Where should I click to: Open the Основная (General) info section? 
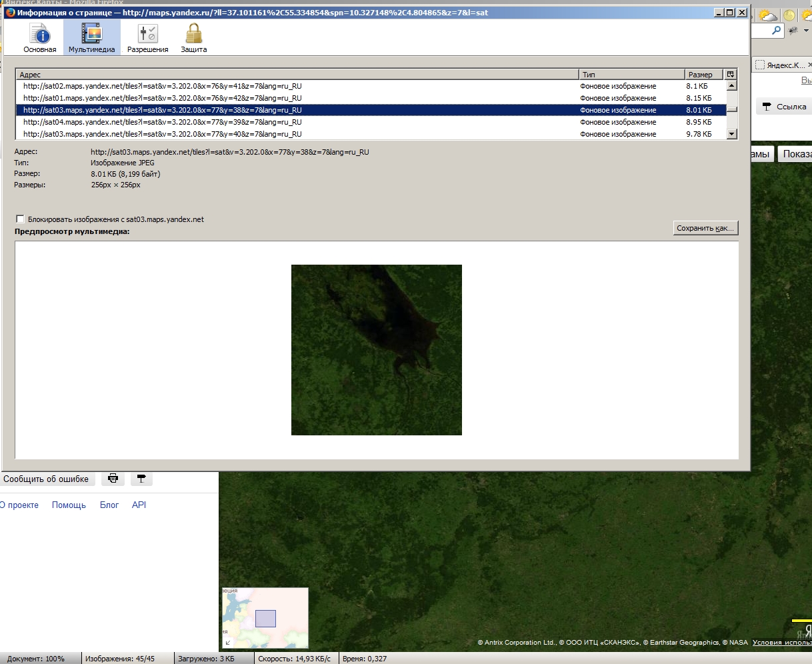pos(40,37)
